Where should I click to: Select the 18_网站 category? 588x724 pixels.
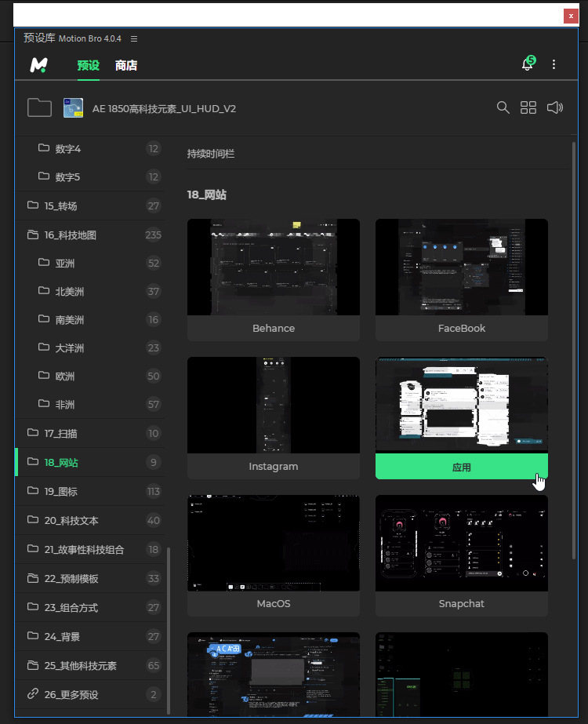pyautogui.click(x=90, y=462)
